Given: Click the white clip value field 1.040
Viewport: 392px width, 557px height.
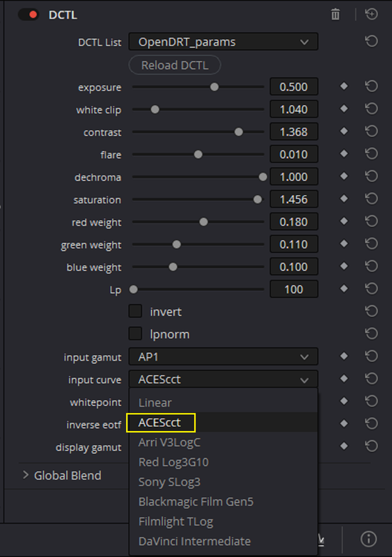Looking at the screenshot, I should click(x=294, y=109).
